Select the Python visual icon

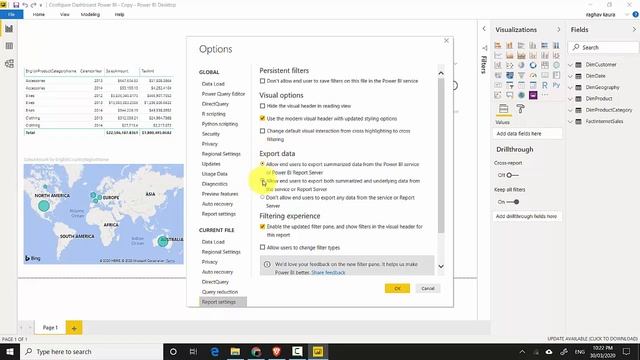pyautogui.click(x=556, y=85)
